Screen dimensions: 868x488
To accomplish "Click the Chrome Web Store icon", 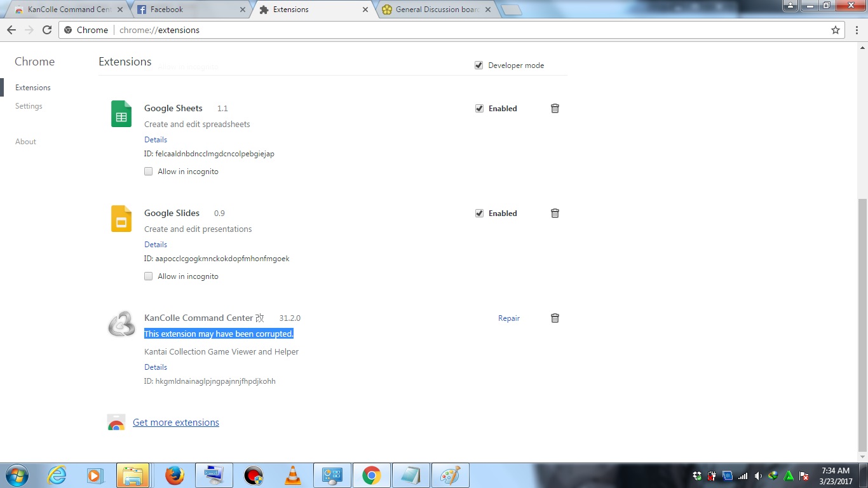I will 116,423.
